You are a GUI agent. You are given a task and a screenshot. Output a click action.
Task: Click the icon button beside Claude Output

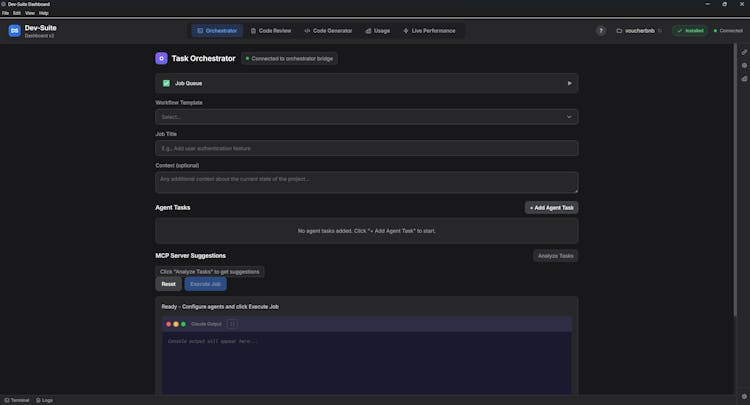coord(232,324)
